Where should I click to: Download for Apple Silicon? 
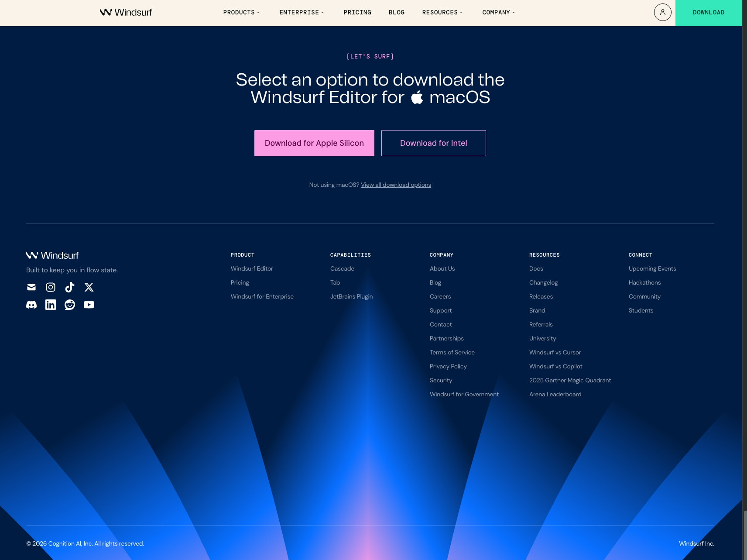coord(314,143)
